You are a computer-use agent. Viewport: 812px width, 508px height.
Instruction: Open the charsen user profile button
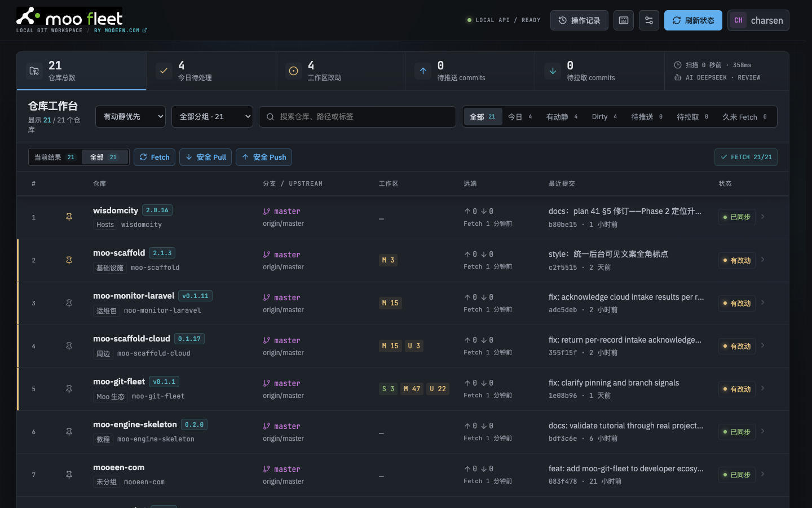(758, 20)
